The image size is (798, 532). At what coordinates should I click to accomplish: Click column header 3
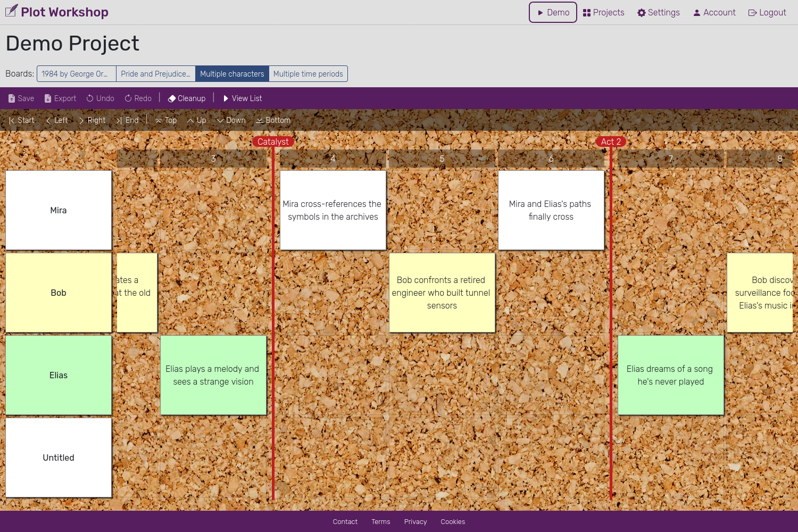213,159
